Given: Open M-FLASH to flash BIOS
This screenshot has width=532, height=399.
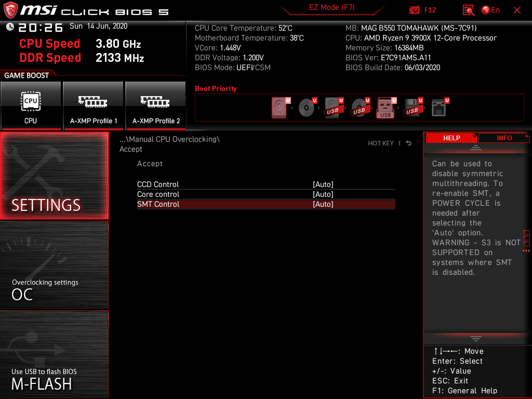Looking at the screenshot, I should click(x=54, y=354).
